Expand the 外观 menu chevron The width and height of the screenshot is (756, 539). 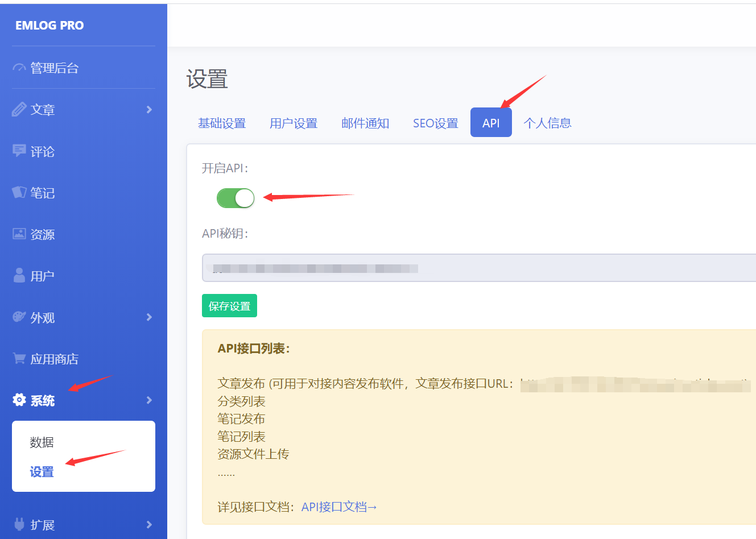[x=149, y=317]
